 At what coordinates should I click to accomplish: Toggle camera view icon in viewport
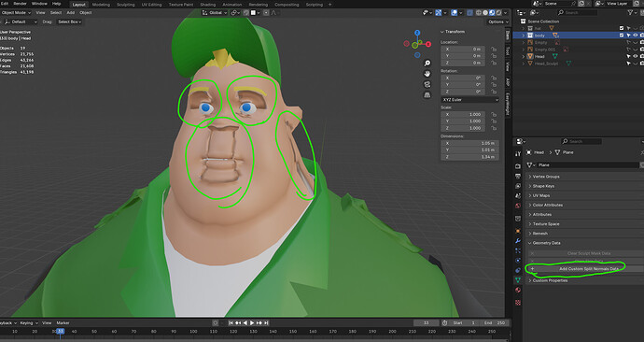coord(427,84)
